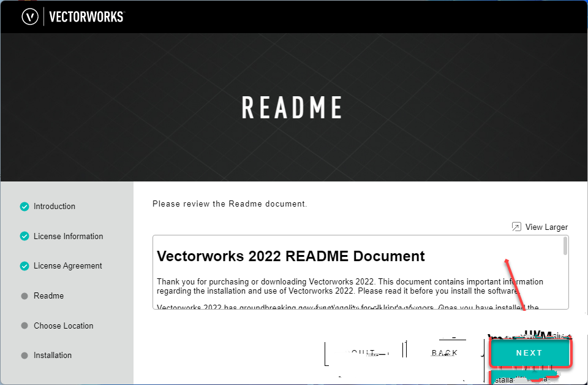
Task: Proceed with the NEXT button
Action: pos(529,353)
